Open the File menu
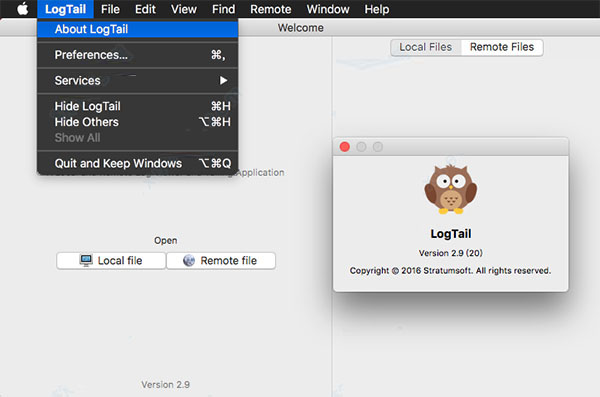600x397 pixels. (110, 9)
